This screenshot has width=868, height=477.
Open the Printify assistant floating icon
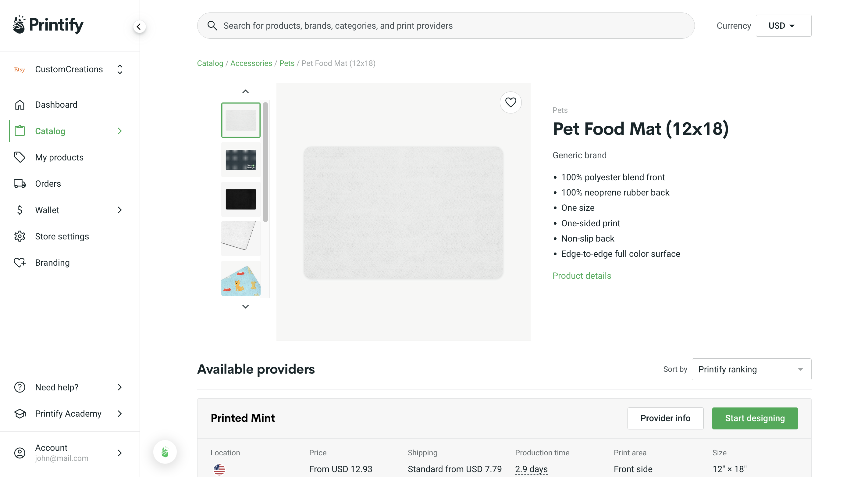165,452
